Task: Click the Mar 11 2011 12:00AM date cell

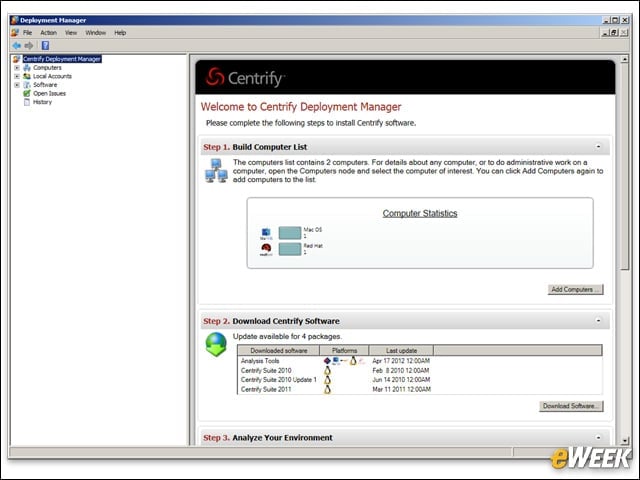Action: (x=401, y=390)
